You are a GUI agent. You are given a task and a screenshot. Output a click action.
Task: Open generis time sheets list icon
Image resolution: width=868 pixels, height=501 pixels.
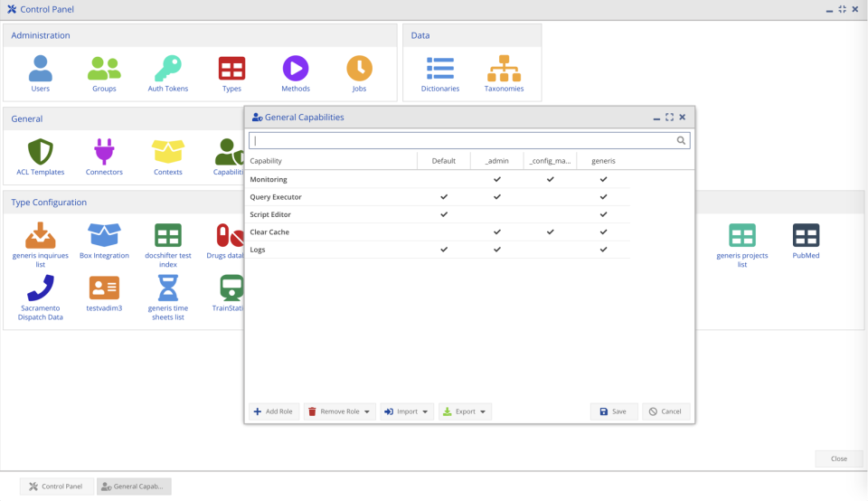tap(168, 288)
